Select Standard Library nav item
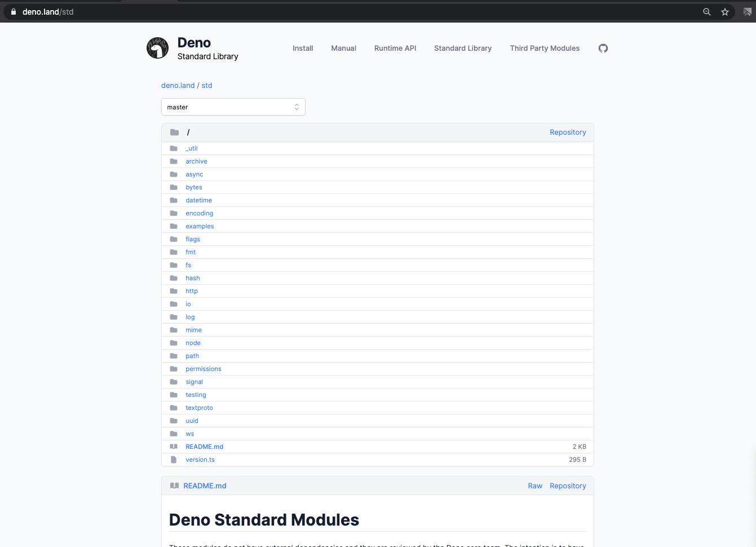The height and width of the screenshot is (547, 756). tap(463, 48)
